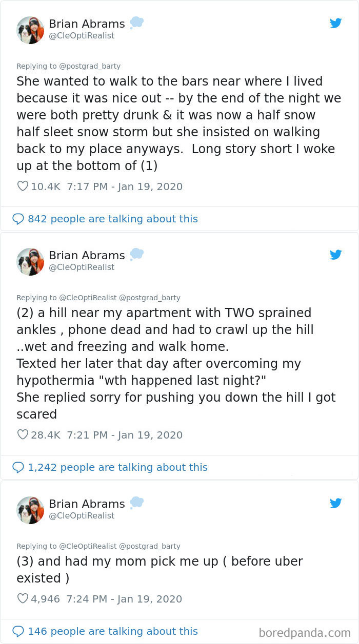Open "146 people are talking about this"
Screen dimensions: 359x644
(x=111, y=631)
